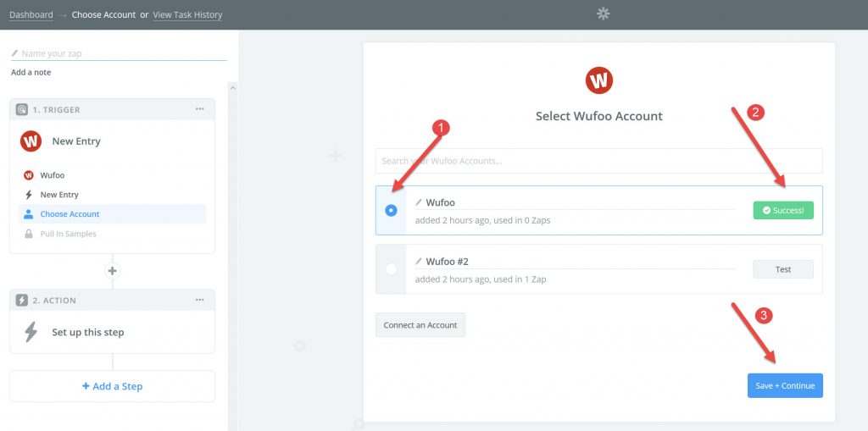Click the Save + Continue button
The image size is (868, 431).
tap(784, 385)
